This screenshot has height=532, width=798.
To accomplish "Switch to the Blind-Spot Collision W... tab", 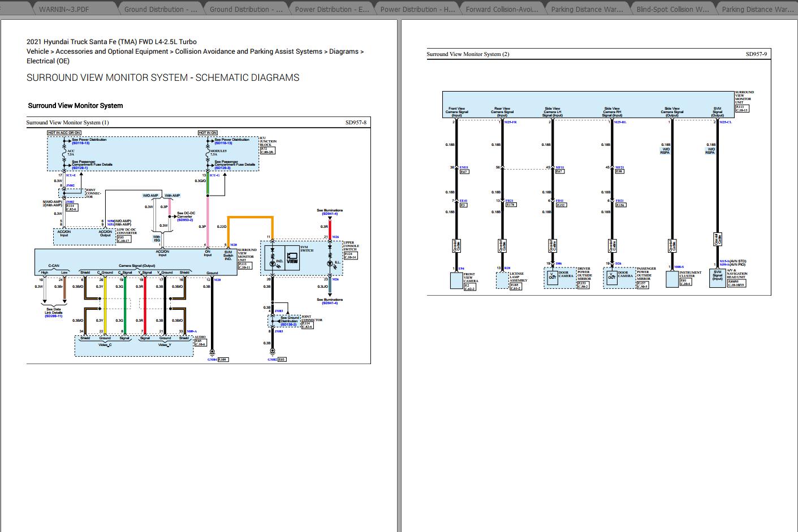I will (x=672, y=9).
